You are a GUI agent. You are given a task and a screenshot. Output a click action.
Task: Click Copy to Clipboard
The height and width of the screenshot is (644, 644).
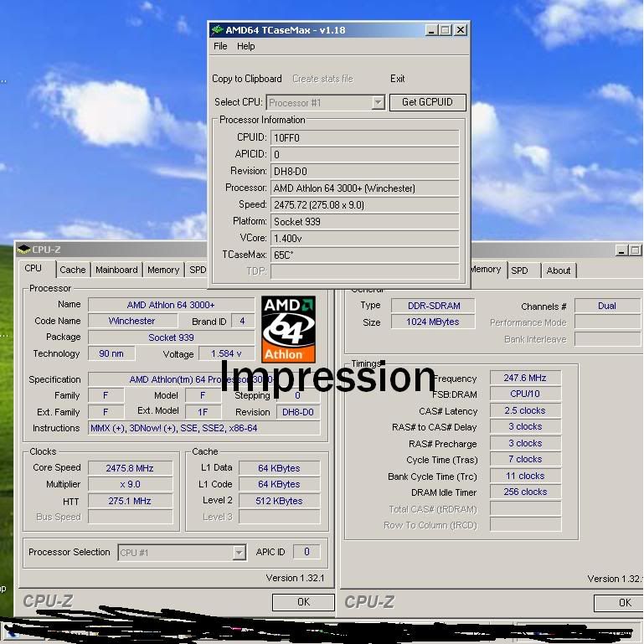pyautogui.click(x=247, y=79)
